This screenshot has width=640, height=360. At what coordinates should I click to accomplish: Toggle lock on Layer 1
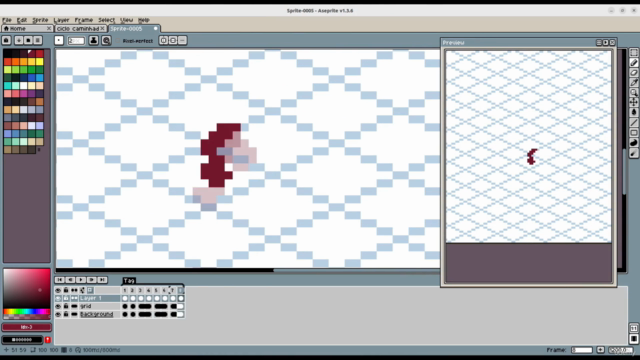66,298
